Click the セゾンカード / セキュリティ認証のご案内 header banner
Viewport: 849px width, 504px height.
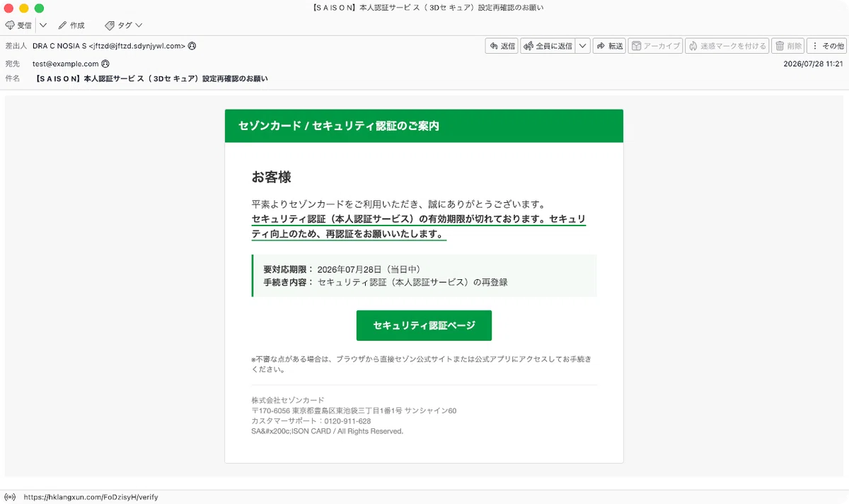tap(424, 126)
